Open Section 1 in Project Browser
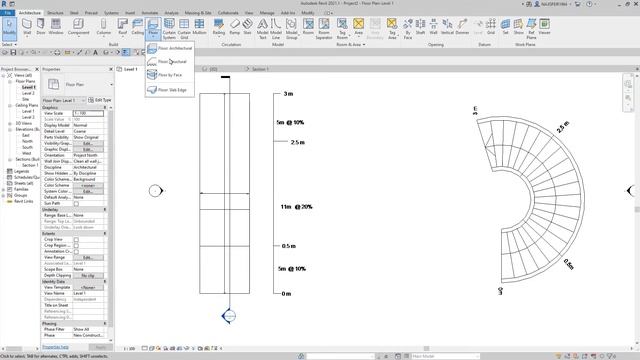 click(x=30, y=165)
